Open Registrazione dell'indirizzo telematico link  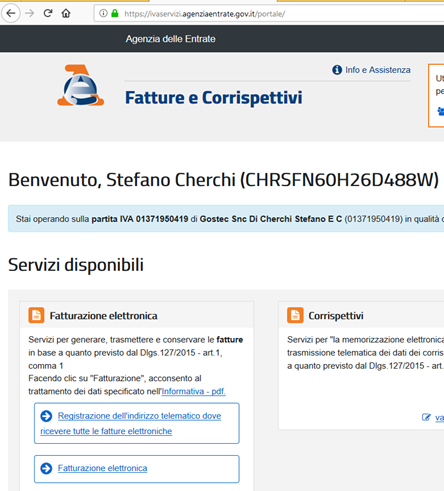coord(131,423)
